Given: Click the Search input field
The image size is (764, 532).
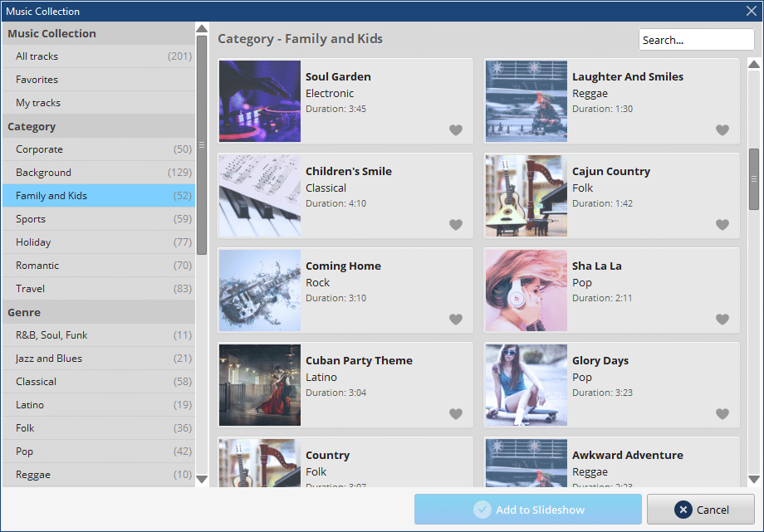Looking at the screenshot, I should (x=696, y=40).
